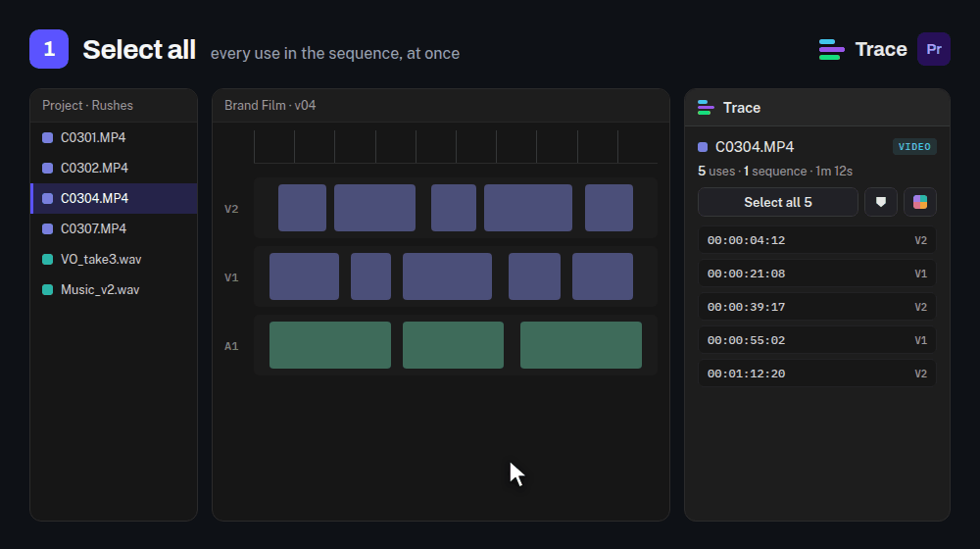980x549 pixels.
Task: Click the C0304.MP4 clip name in Trace panel
Action: [x=755, y=147]
